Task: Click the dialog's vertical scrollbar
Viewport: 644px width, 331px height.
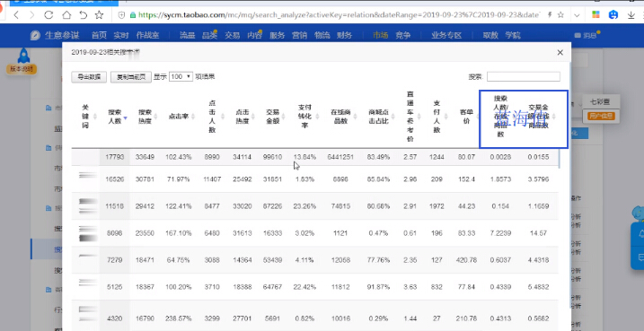Action: coord(569,185)
